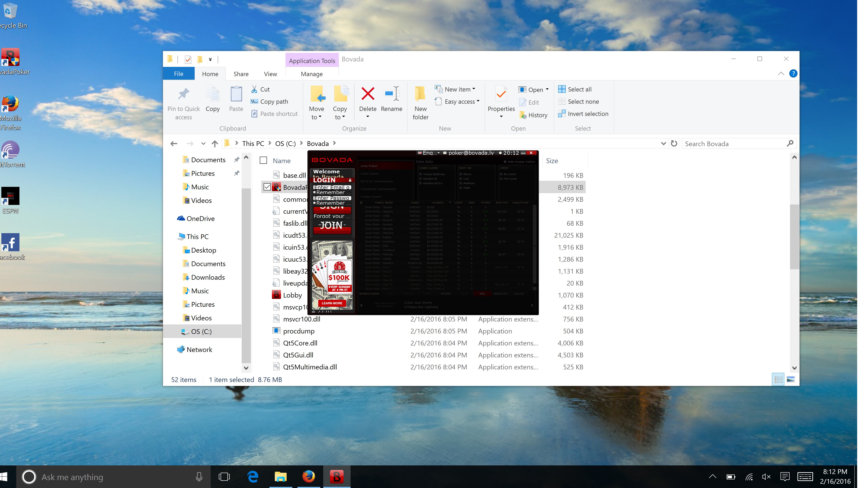This screenshot has height=488, width=868.
Task: Create a New folder from ribbon
Action: [420, 103]
